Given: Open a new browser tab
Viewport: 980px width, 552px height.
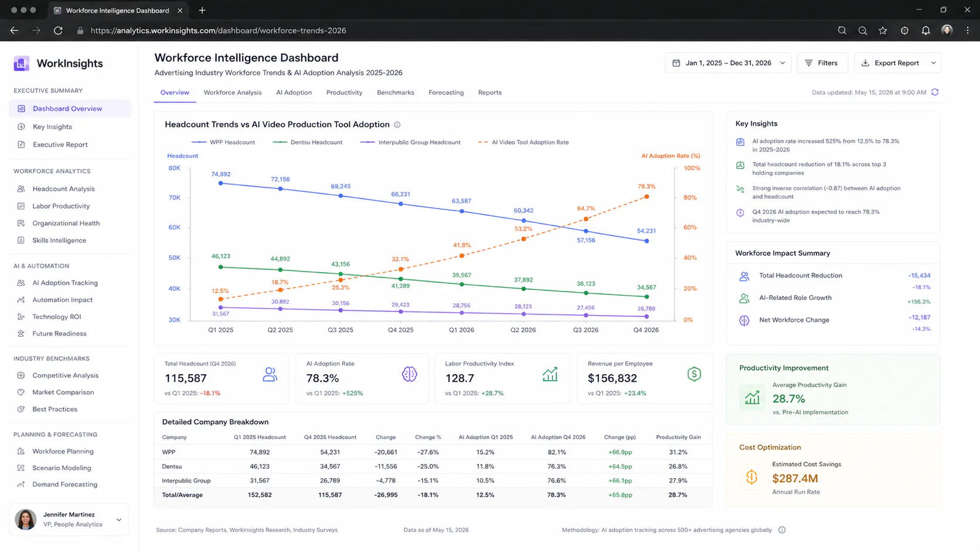Looking at the screenshot, I should [202, 10].
